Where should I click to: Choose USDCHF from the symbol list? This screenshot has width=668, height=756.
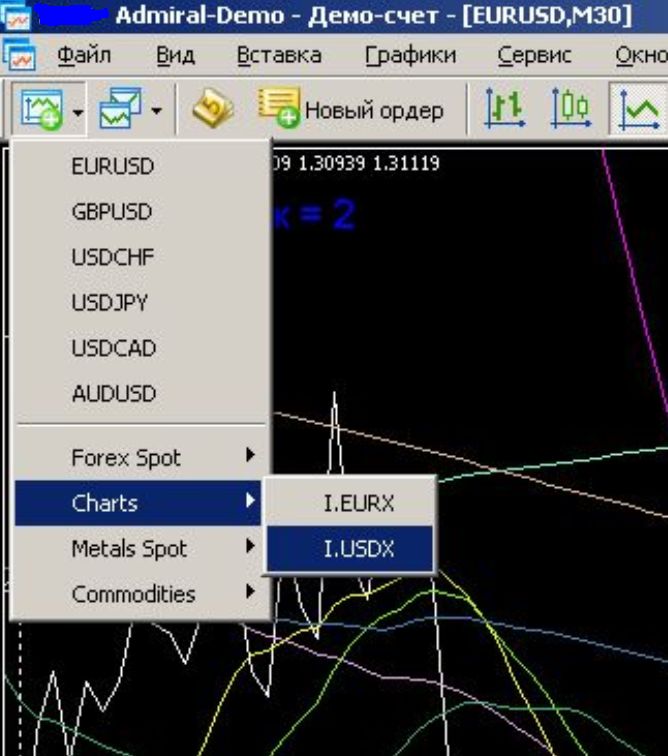tap(140, 256)
